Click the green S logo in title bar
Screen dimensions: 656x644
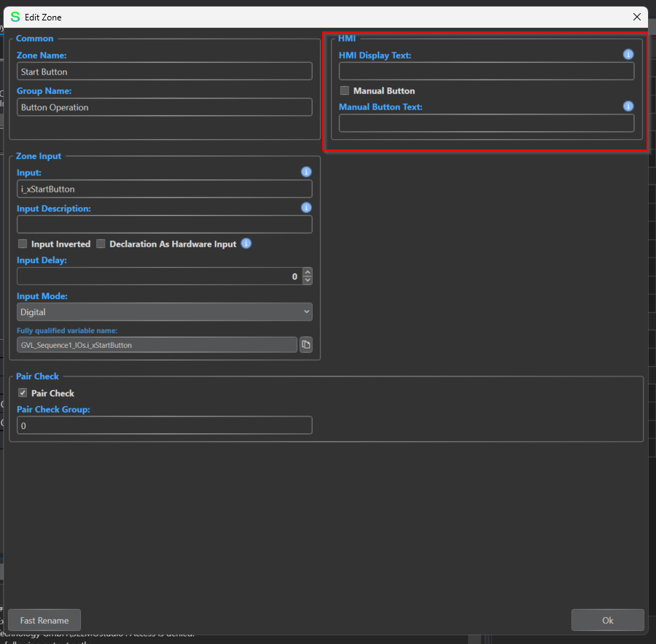coord(15,17)
